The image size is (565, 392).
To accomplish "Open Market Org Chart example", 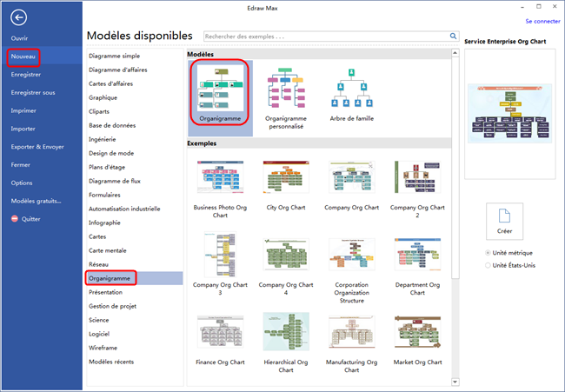I will pos(417,332).
